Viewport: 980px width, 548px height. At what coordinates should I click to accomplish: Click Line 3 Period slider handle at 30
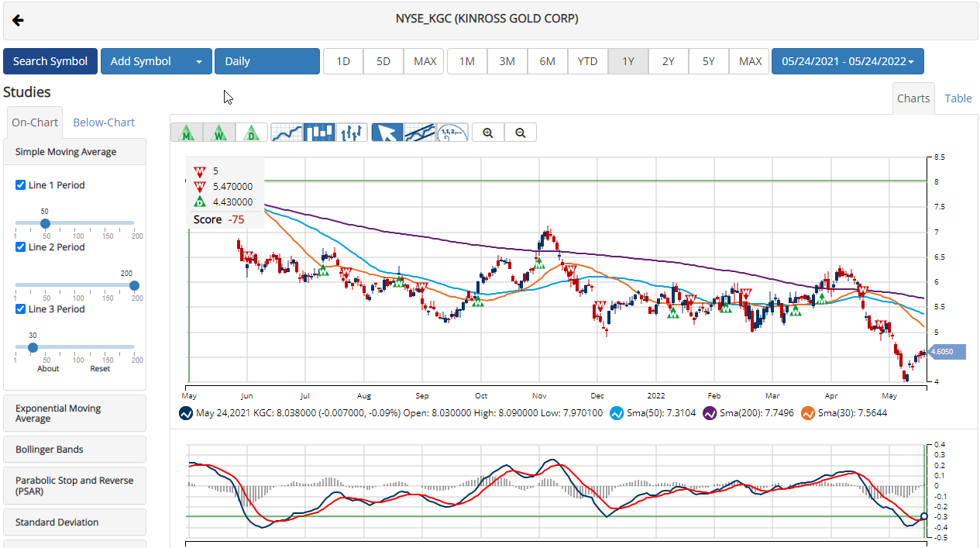click(33, 347)
